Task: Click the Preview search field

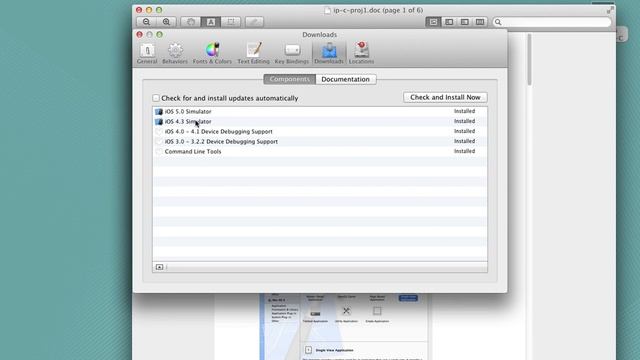Action: (552, 22)
